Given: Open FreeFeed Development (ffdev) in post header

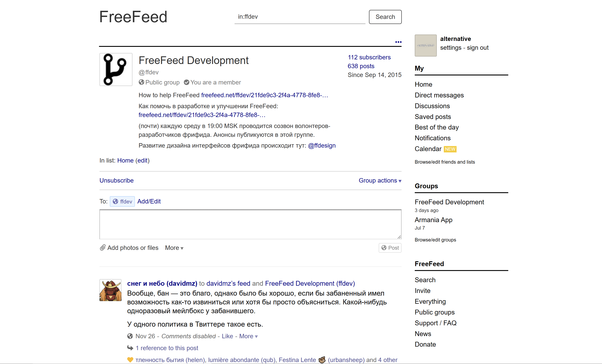Looking at the screenshot, I should [310, 283].
